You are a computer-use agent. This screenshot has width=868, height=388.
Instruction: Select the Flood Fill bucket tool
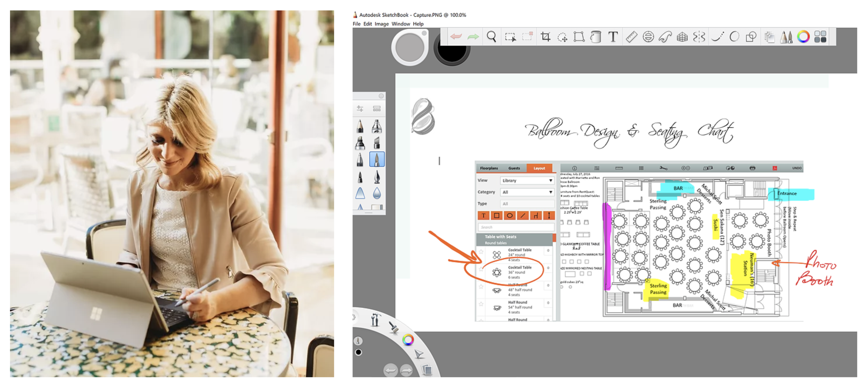596,37
